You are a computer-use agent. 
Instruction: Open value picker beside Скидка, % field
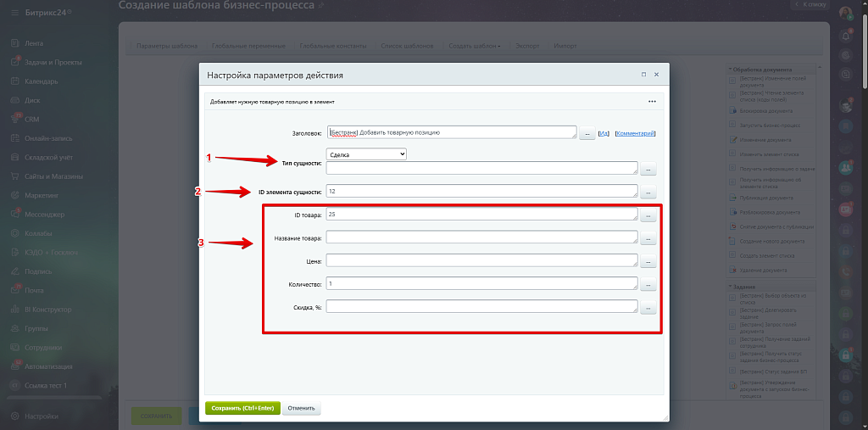pos(648,309)
